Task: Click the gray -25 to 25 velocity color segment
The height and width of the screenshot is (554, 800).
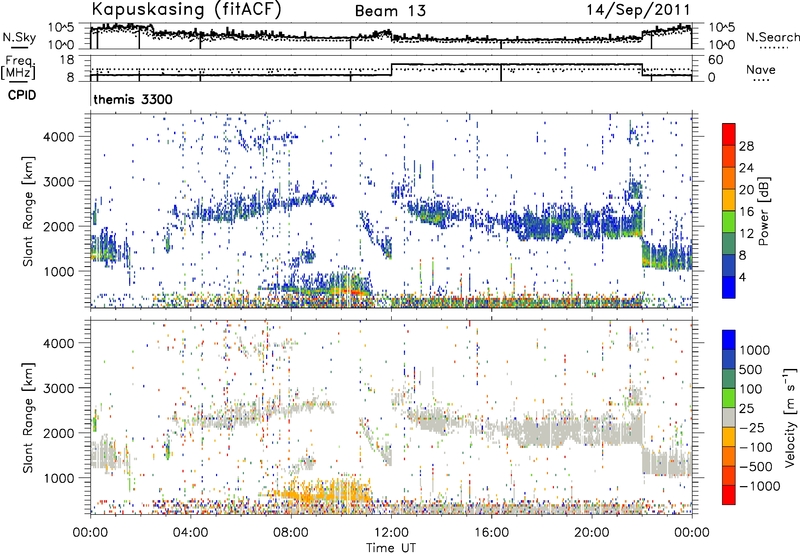Action: (729, 417)
